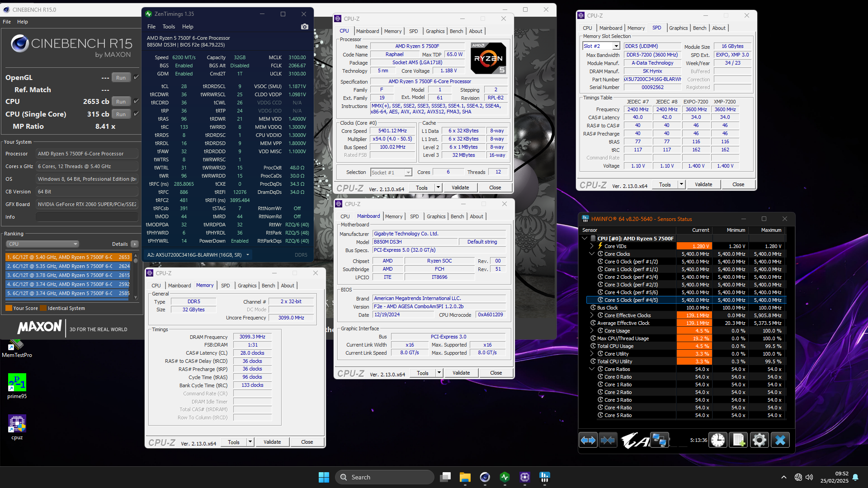Open Cinebench ranking CPU dropdown
The image size is (868, 488).
click(42, 244)
